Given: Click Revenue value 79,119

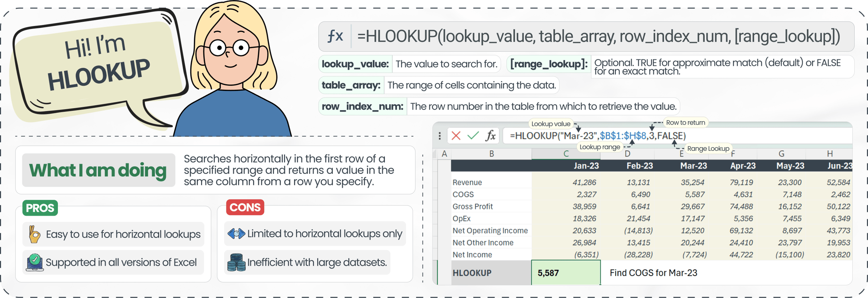Looking at the screenshot, I should click(741, 182).
